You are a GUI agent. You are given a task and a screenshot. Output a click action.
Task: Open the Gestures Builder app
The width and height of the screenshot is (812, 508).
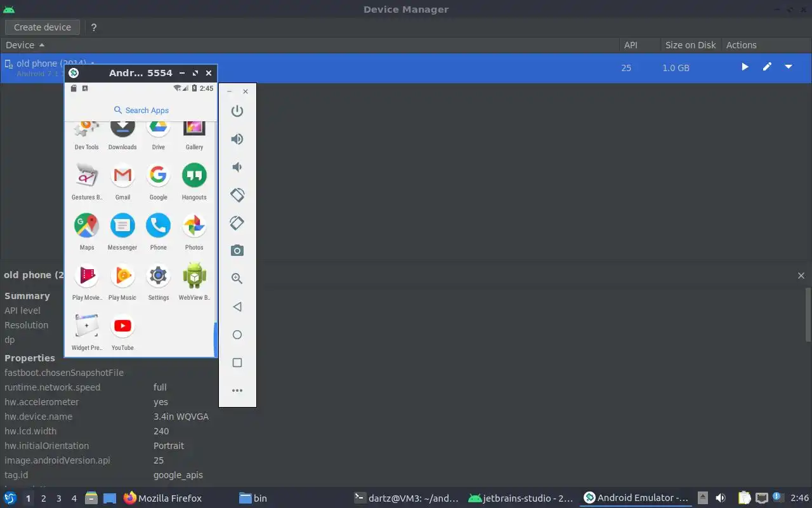(87, 181)
